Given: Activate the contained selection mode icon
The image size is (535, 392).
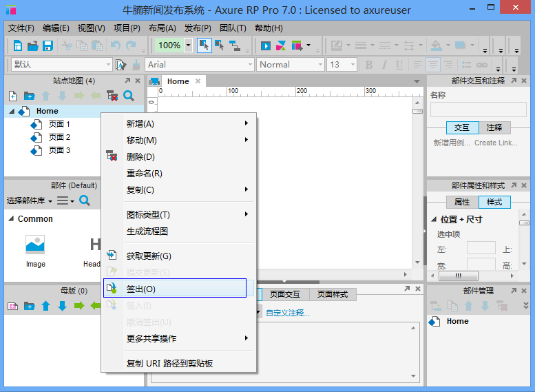Looking at the screenshot, I should [219, 45].
